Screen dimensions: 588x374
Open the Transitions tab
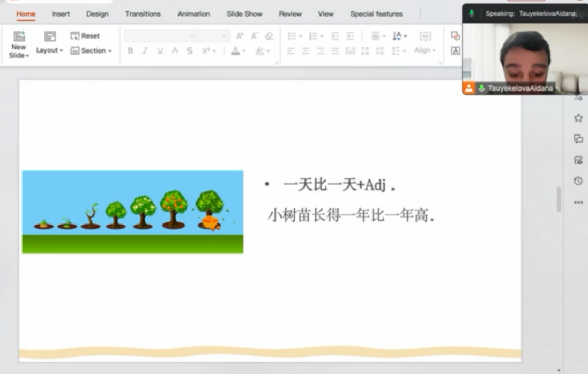pyautogui.click(x=143, y=14)
